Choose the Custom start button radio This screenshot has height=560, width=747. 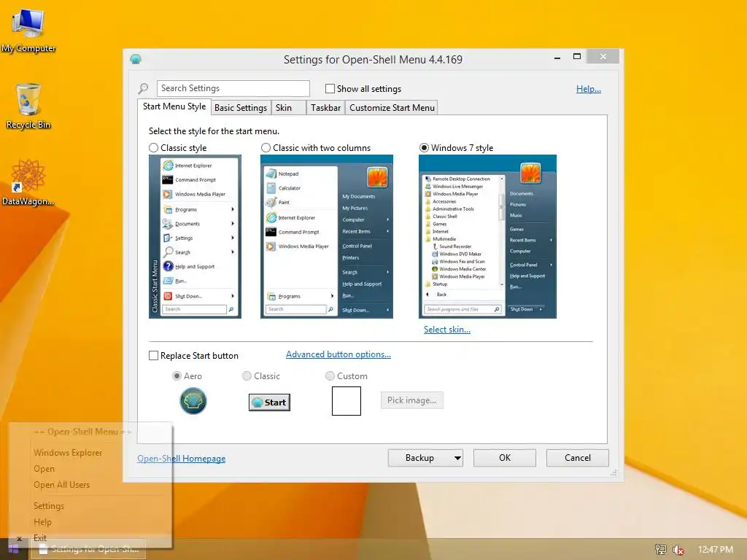[330, 376]
